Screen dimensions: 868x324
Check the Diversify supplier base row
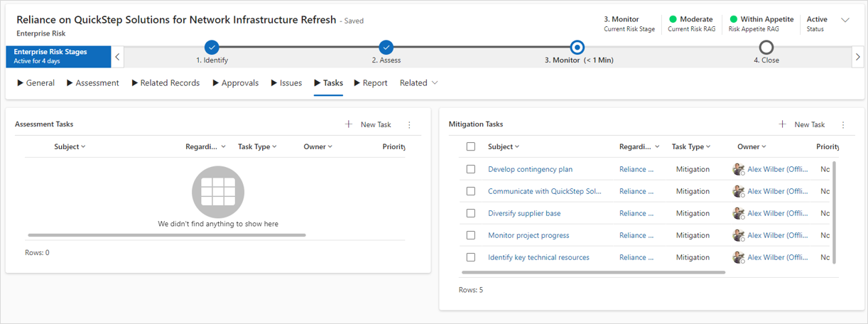tap(470, 213)
